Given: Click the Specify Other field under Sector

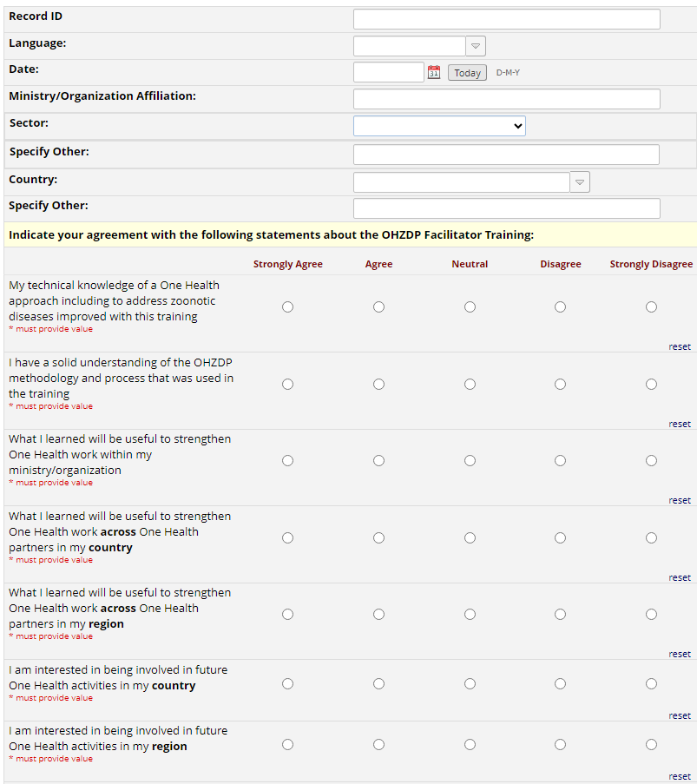Looking at the screenshot, I should [x=506, y=155].
